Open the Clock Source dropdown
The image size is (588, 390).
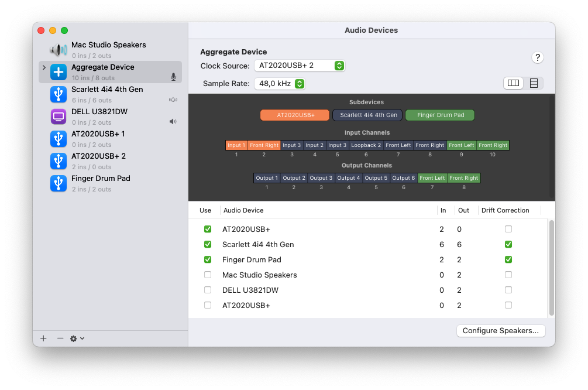pyautogui.click(x=300, y=66)
